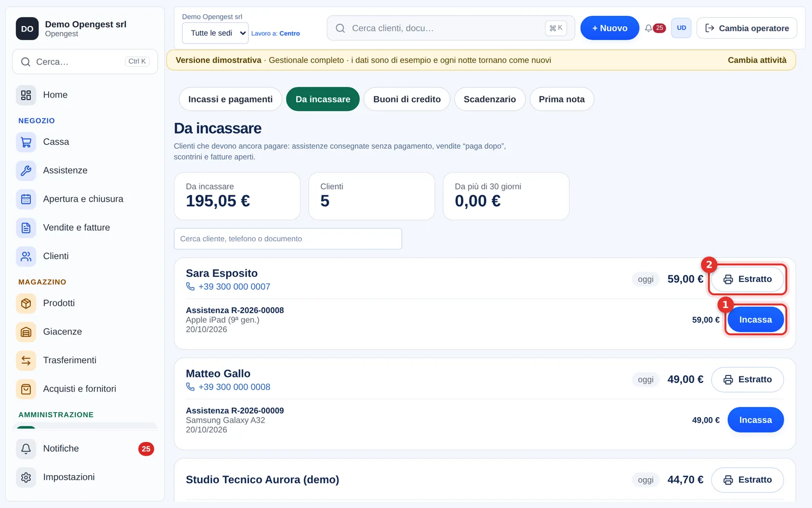812x508 pixels.
Task: Click the top bar notification bell
Action: click(x=649, y=28)
